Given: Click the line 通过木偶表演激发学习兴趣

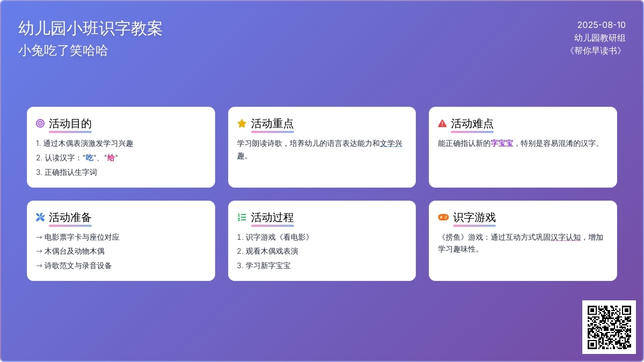Looking at the screenshot, I should (x=84, y=143).
